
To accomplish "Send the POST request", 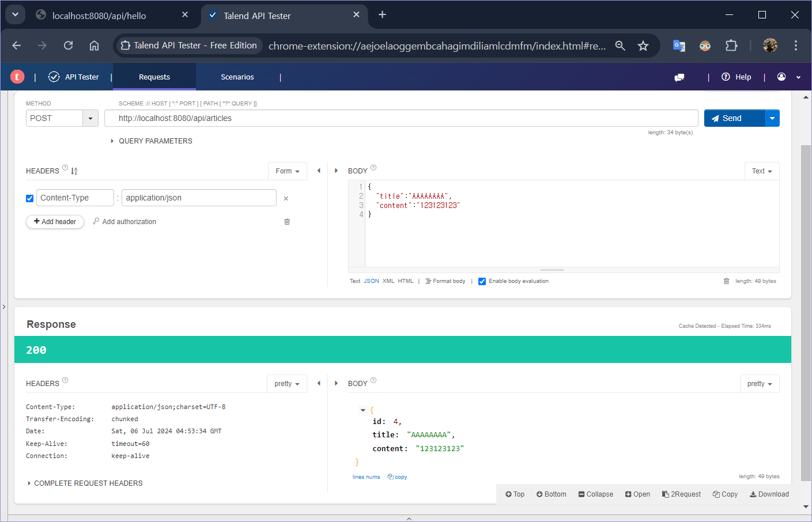I will coord(735,118).
